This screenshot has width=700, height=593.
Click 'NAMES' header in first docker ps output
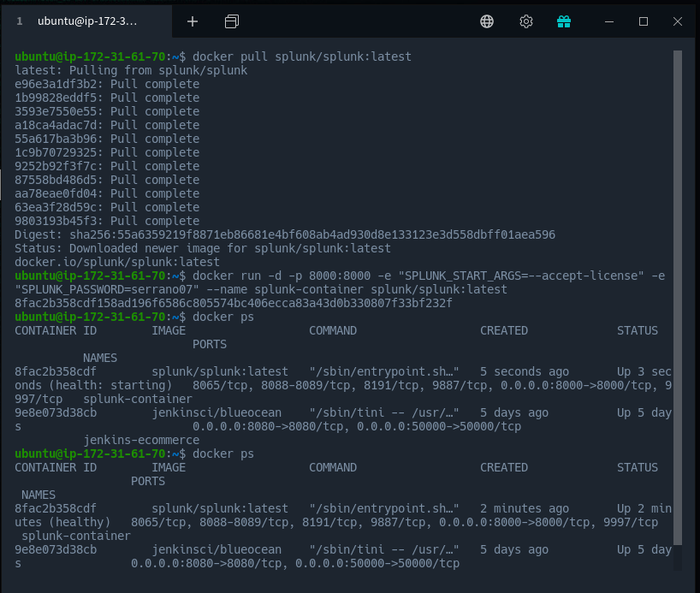click(100, 359)
